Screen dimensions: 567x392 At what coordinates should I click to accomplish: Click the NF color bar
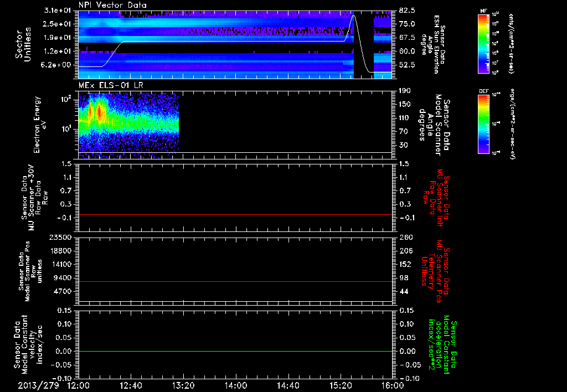483,43
